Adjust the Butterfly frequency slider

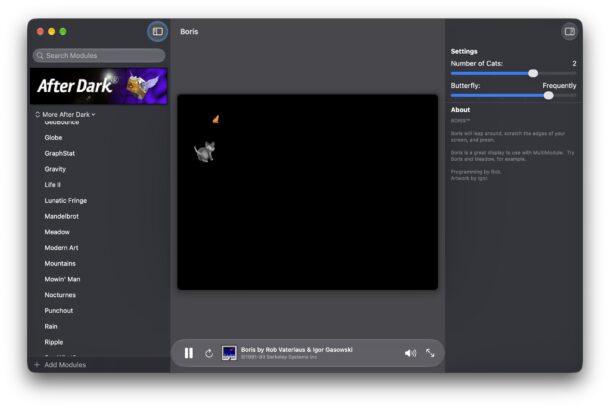click(548, 95)
